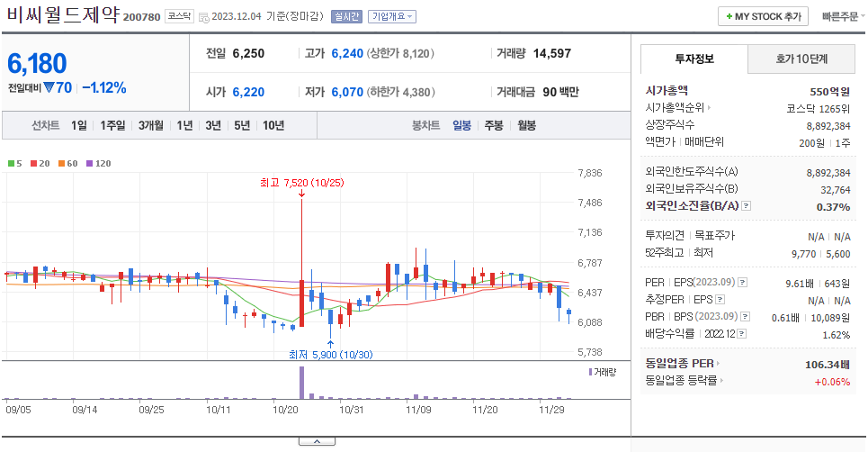Click the 거래대금 value 90 백만
Screen dimensions: 868x452
tap(560, 92)
